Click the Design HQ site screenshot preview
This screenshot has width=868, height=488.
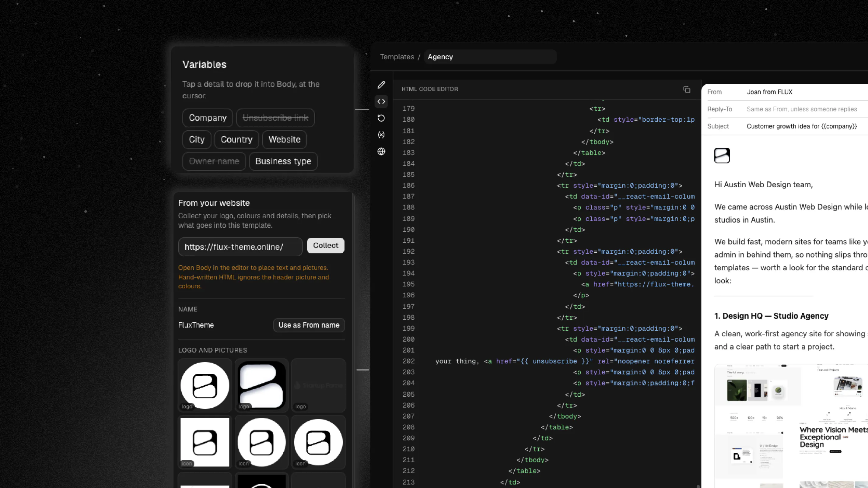point(791,426)
